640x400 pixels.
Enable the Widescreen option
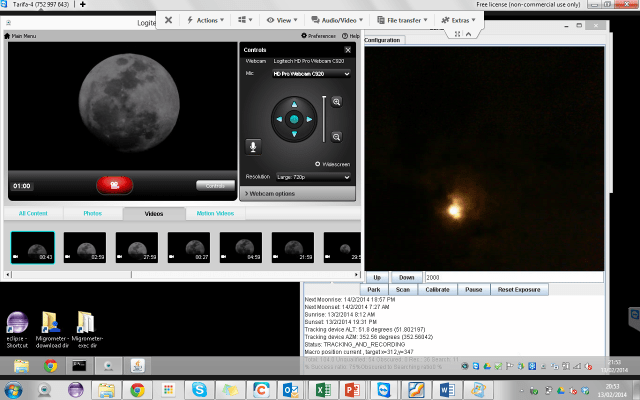click(318, 164)
